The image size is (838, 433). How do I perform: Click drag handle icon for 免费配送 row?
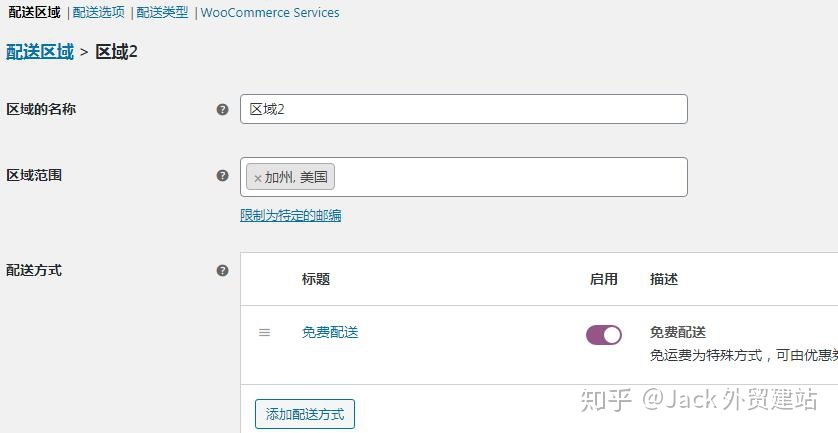pyautogui.click(x=265, y=333)
